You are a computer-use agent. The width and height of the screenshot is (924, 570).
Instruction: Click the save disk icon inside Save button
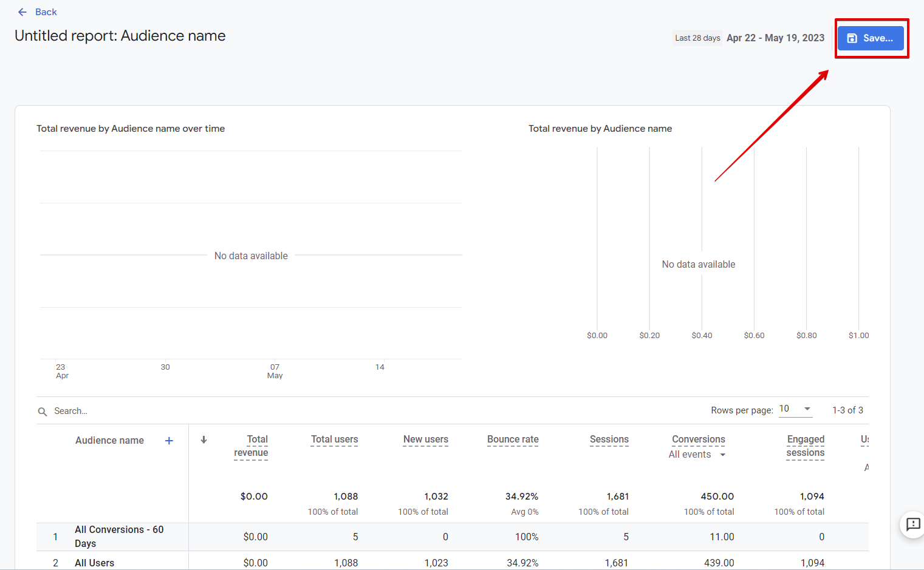(853, 38)
